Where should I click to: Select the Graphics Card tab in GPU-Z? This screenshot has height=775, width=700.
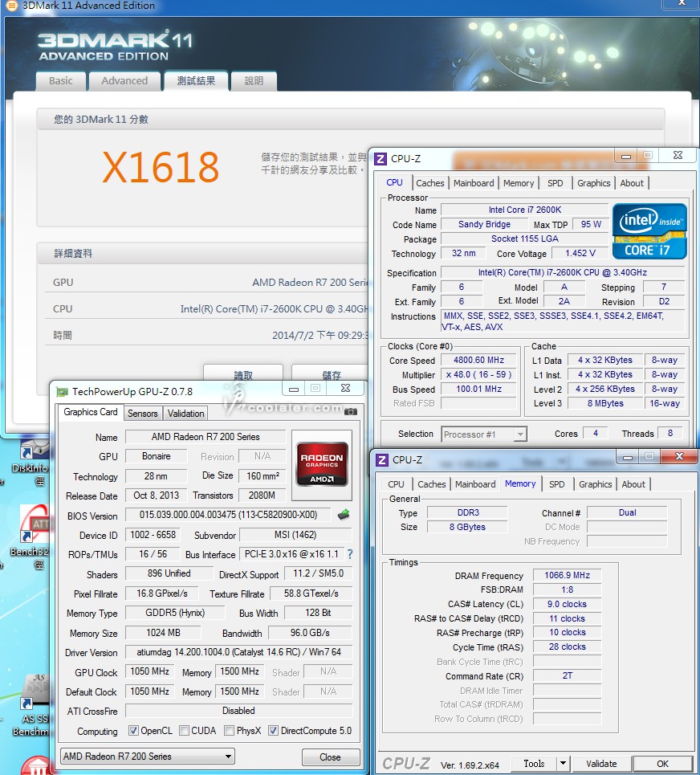[91, 412]
